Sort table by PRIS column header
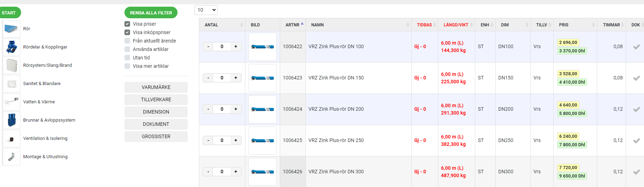Image resolution: width=644 pixels, height=187 pixels. point(563,25)
